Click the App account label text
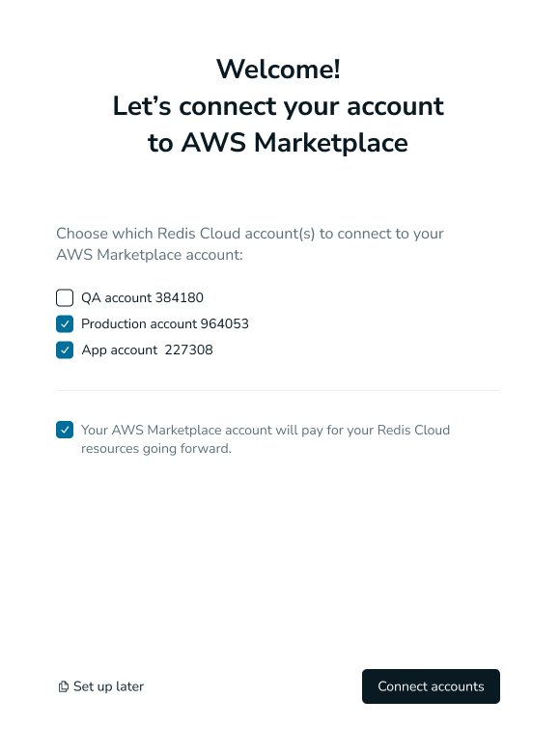 tap(120, 350)
